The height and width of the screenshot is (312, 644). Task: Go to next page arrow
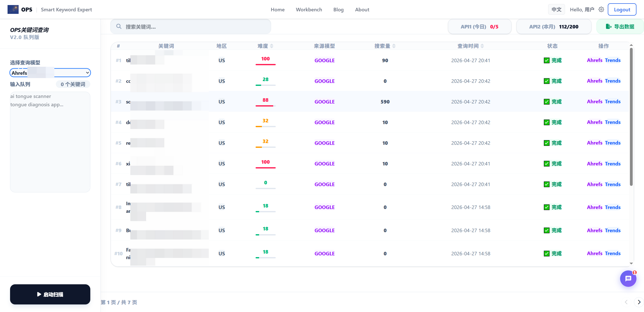[x=639, y=302]
